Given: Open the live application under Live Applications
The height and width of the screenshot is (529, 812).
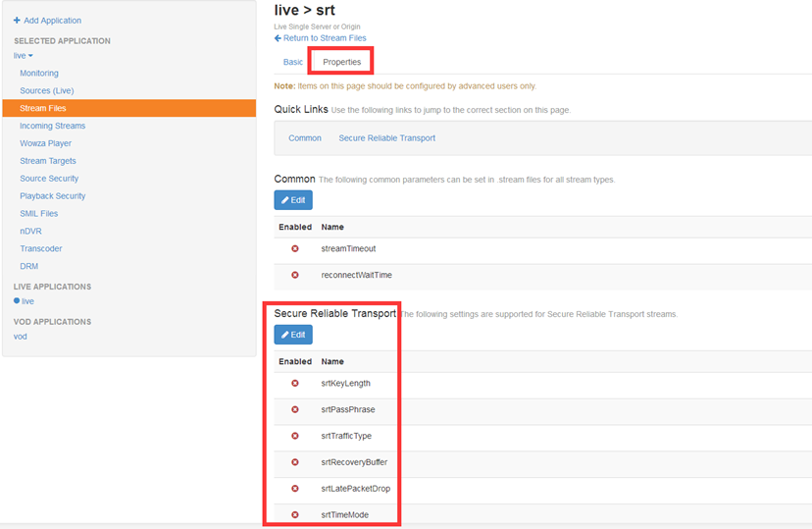Looking at the screenshot, I should 28,301.
